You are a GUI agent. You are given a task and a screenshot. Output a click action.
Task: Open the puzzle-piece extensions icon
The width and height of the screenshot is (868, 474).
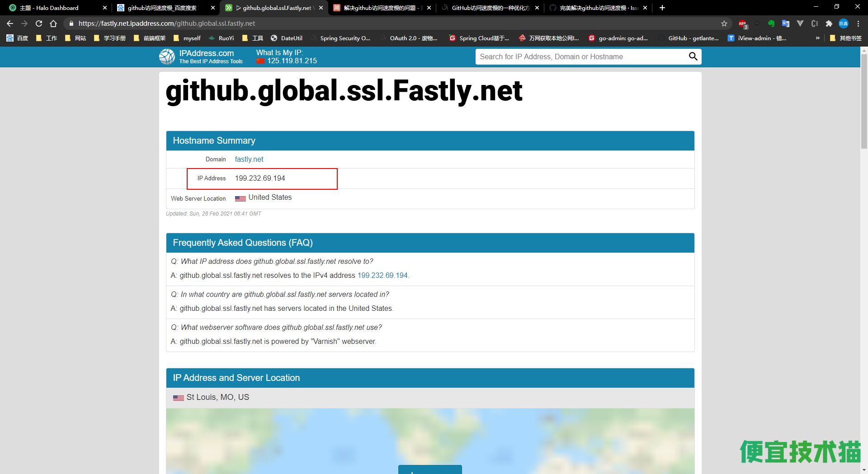click(x=830, y=23)
